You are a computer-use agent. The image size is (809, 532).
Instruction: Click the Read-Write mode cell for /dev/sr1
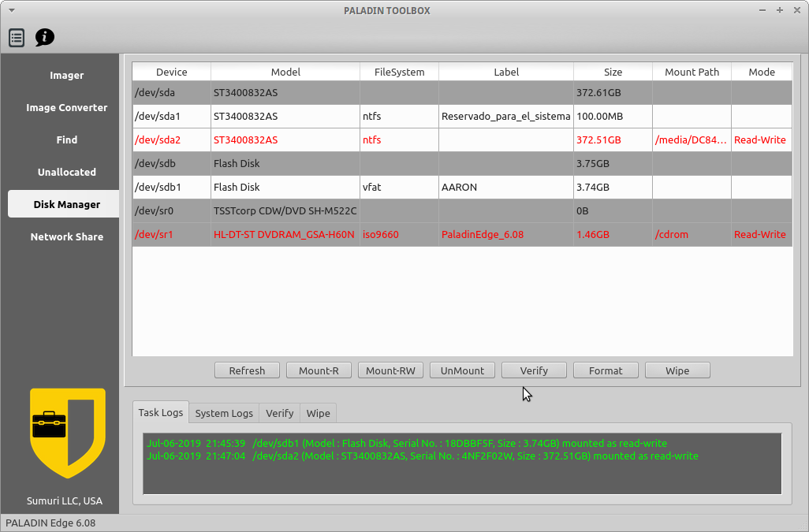click(762, 235)
